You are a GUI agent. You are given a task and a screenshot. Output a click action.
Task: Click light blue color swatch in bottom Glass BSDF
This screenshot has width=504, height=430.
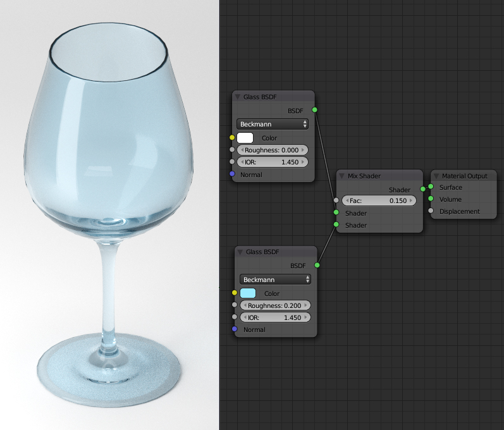tap(248, 293)
